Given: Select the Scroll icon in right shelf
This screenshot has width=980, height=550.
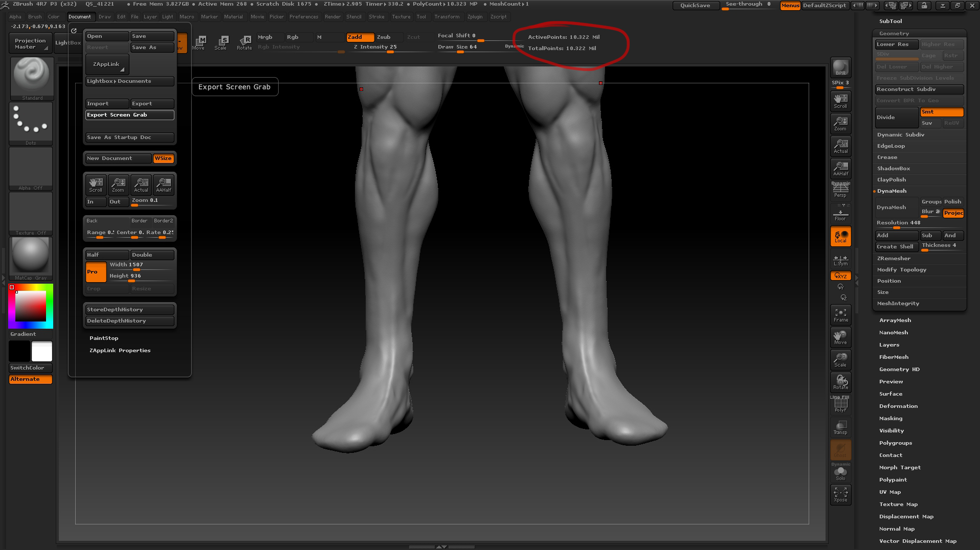Looking at the screenshot, I should [x=840, y=101].
